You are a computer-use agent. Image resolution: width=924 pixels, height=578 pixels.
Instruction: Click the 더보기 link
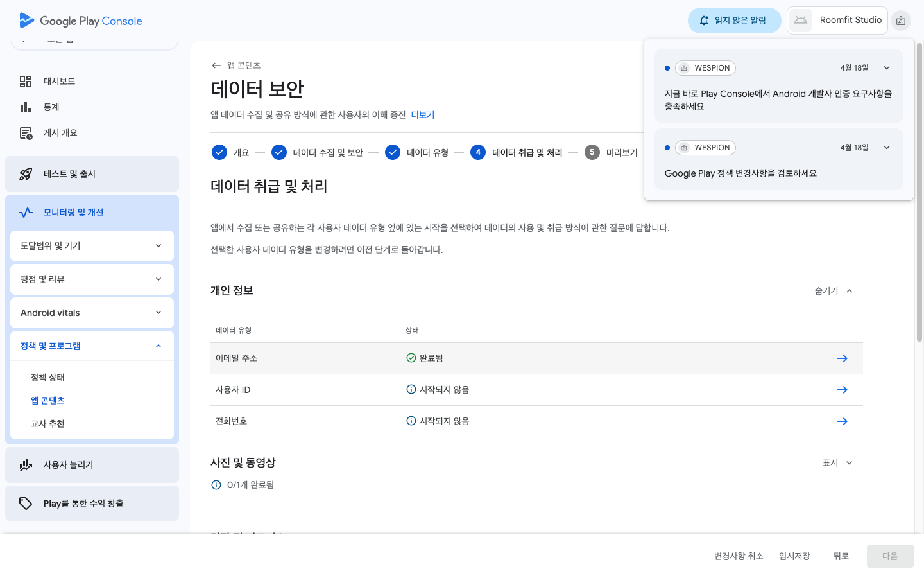coord(422,115)
